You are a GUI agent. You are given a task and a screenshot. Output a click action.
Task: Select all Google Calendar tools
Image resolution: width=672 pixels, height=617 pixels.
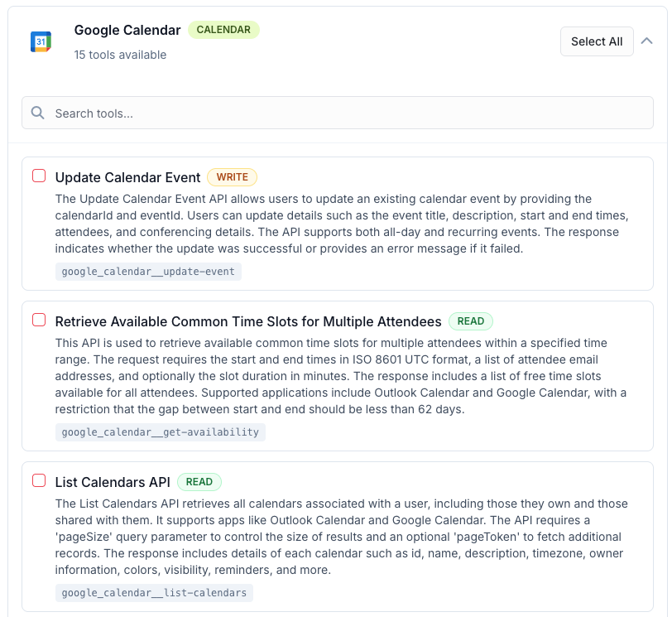click(597, 41)
